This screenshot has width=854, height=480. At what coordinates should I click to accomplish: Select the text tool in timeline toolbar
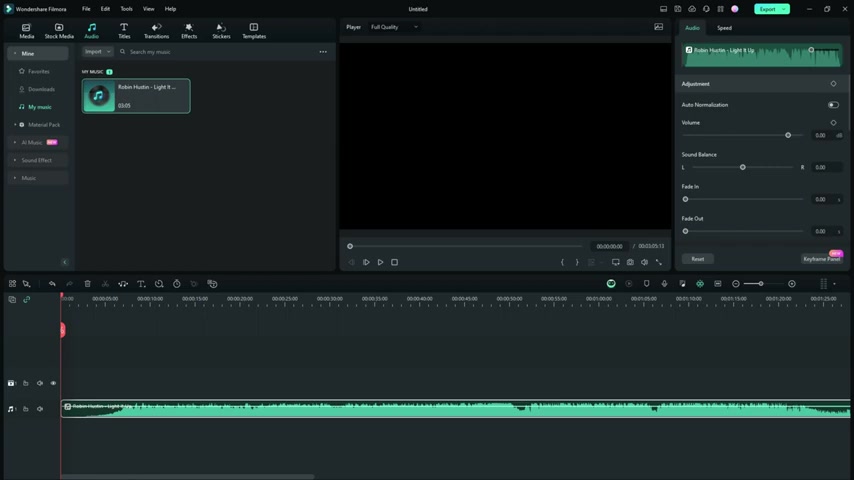pos(141,284)
